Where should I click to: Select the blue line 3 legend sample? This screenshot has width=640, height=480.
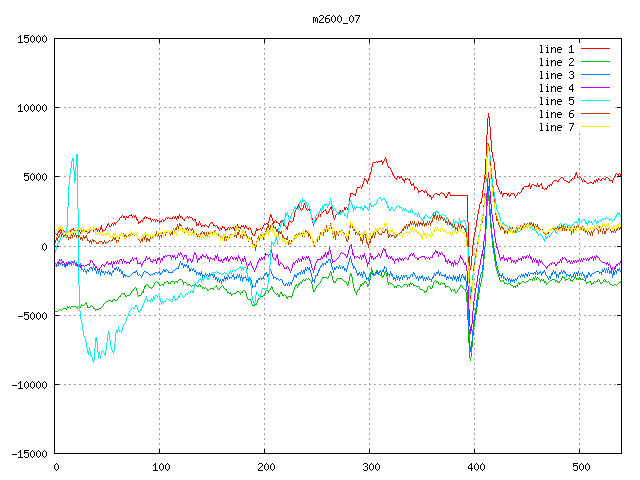596,75
